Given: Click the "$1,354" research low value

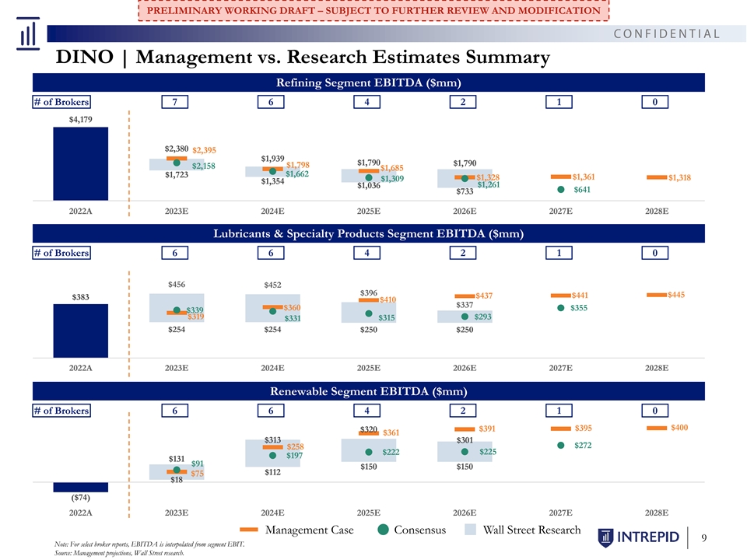Looking at the screenshot, I should coord(272,181).
